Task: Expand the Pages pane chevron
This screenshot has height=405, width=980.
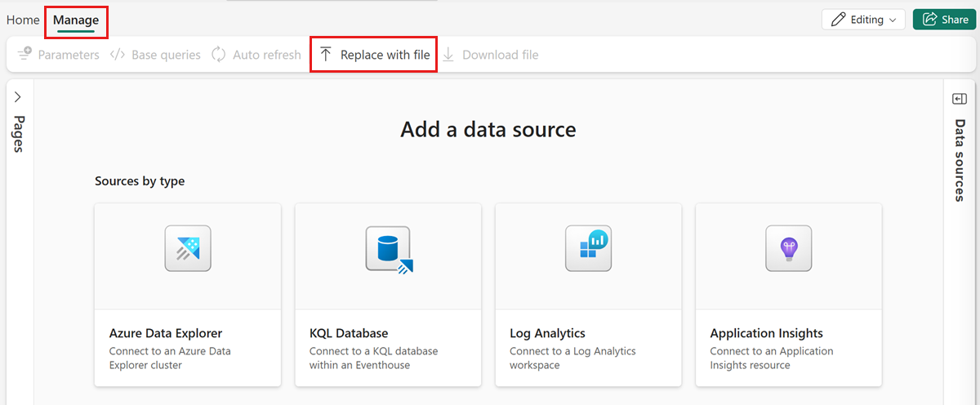Action: pos(18,97)
